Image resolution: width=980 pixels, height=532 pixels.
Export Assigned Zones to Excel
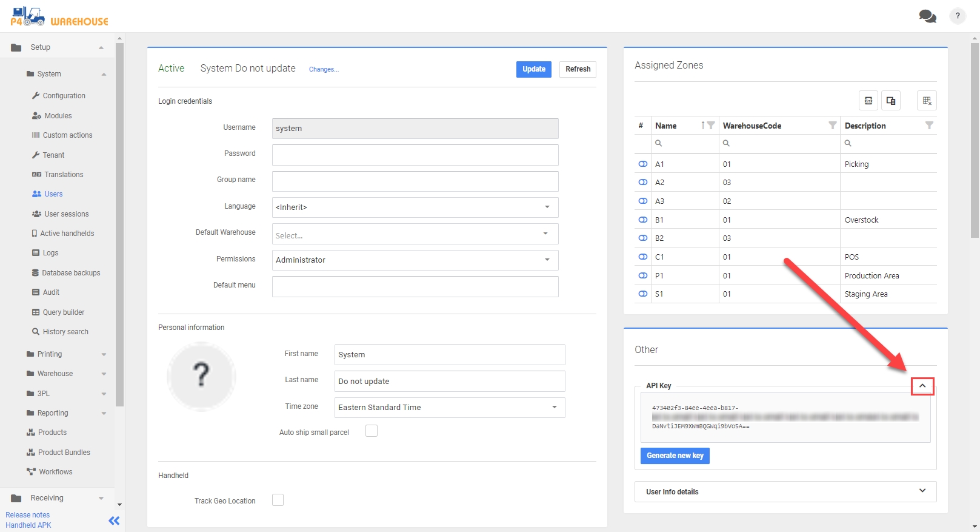click(x=868, y=101)
